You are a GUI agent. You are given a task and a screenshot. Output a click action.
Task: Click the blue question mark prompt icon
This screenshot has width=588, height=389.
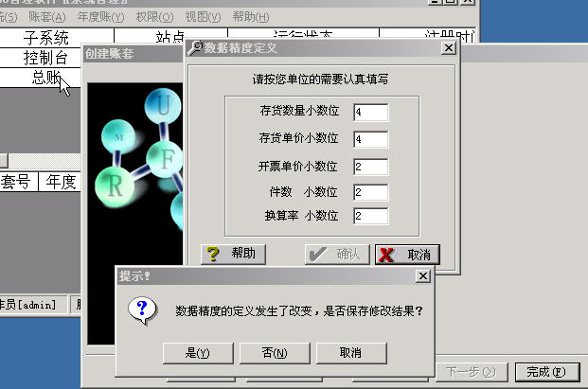[142, 310]
